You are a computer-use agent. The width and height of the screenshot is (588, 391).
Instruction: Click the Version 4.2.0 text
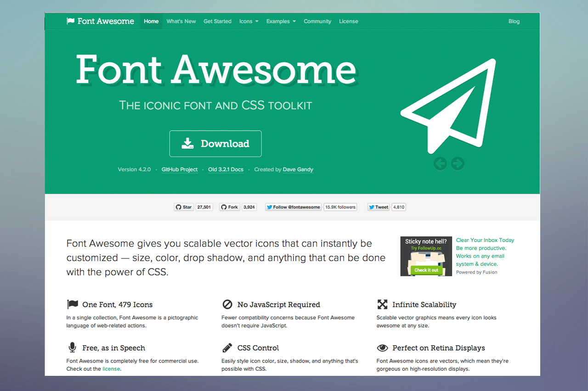134,169
